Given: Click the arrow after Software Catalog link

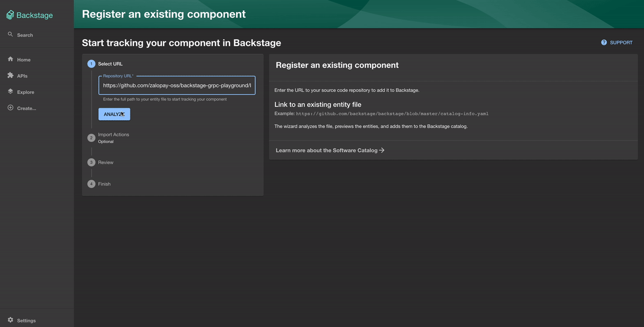Looking at the screenshot, I should pyautogui.click(x=382, y=150).
